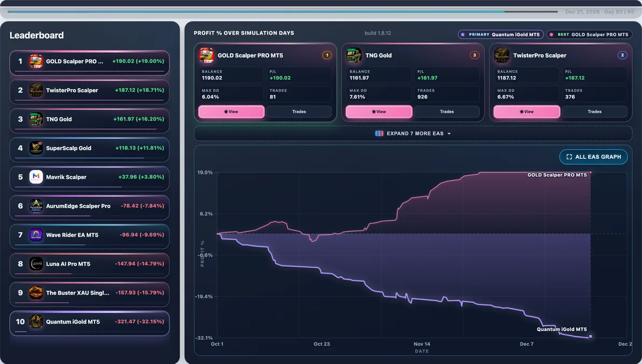Click the Dec 21, 2026 Day 82/90 text
This screenshot has width=642, height=364.
tap(599, 12)
